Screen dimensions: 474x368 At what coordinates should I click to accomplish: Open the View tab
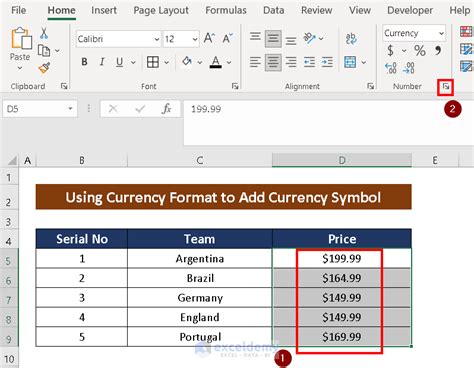(x=360, y=10)
